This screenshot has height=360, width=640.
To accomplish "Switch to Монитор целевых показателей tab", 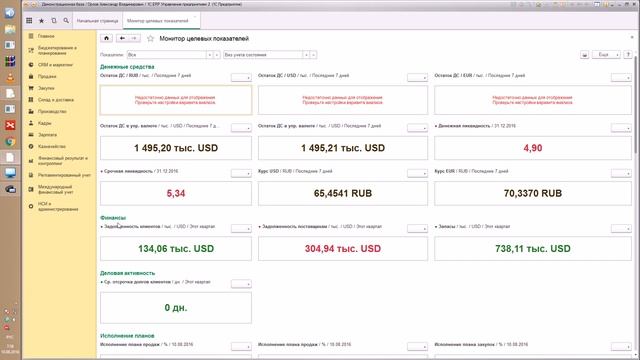I will [x=158, y=21].
